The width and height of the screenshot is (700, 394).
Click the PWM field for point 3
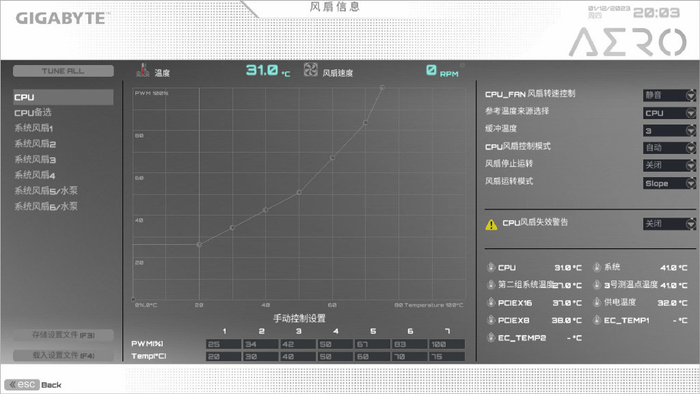(298, 344)
